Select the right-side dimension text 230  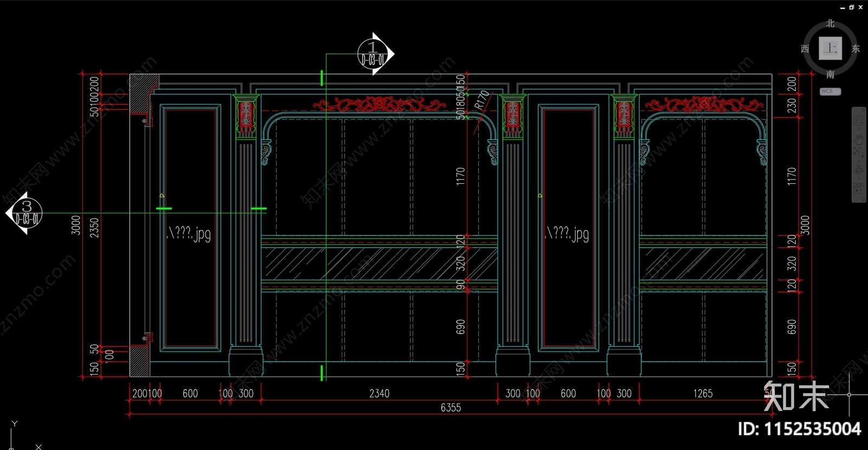[x=792, y=105]
